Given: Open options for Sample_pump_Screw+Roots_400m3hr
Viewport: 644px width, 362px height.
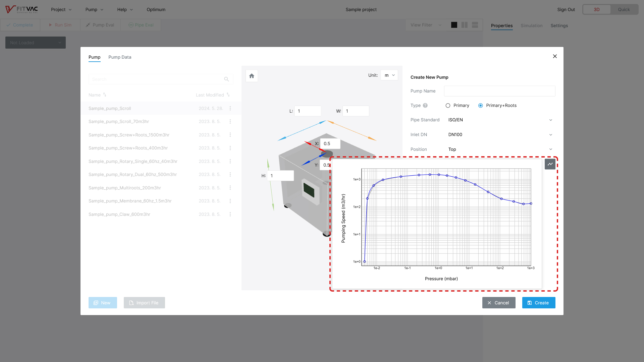Looking at the screenshot, I should [230, 148].
